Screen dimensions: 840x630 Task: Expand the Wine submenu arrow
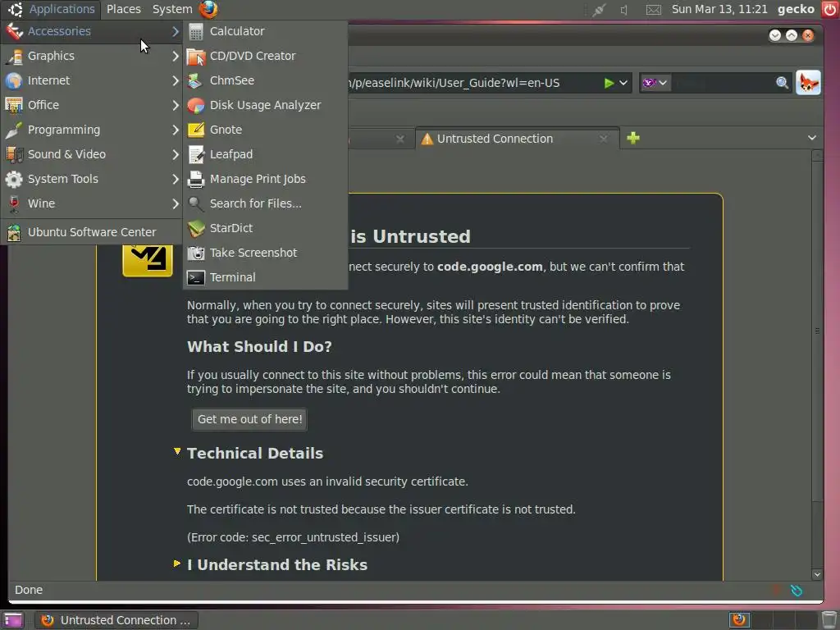(x=176, y=203)
